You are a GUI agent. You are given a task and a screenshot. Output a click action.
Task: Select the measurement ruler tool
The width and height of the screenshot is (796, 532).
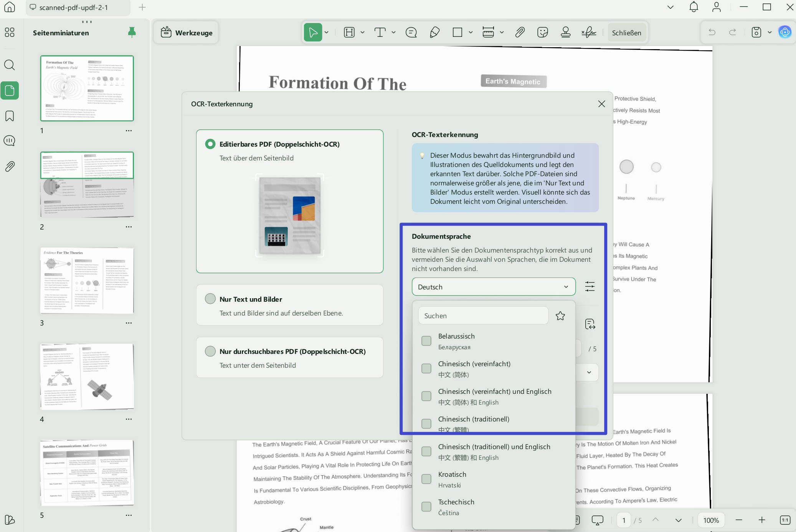[x=488, y=33]
